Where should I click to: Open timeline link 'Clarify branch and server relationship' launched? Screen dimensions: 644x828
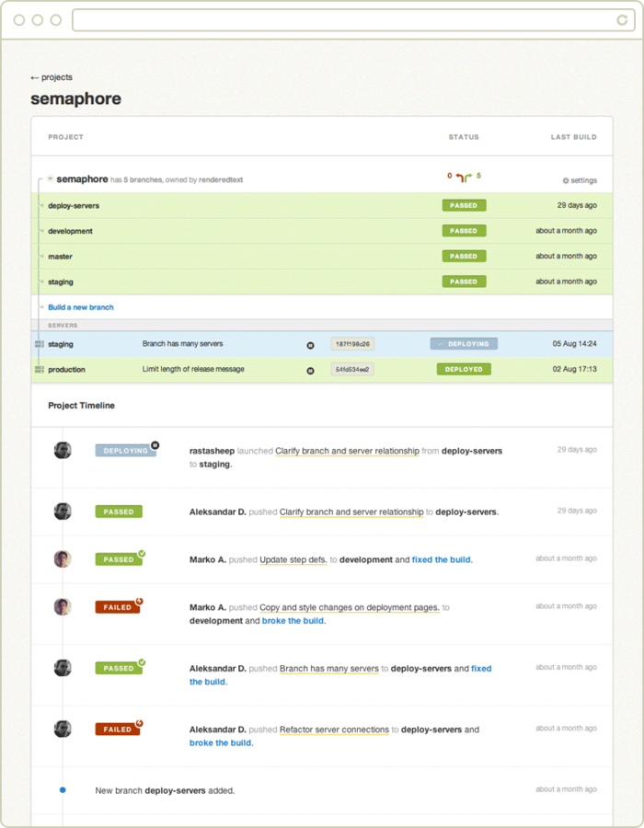pos(348,451)
